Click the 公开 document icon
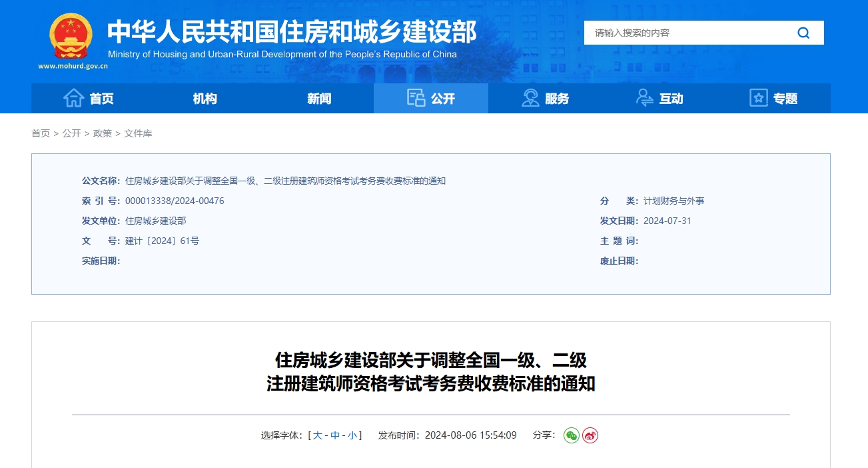Image resolution: width=868 pixels, height=468 pixels. pos(416,98)
